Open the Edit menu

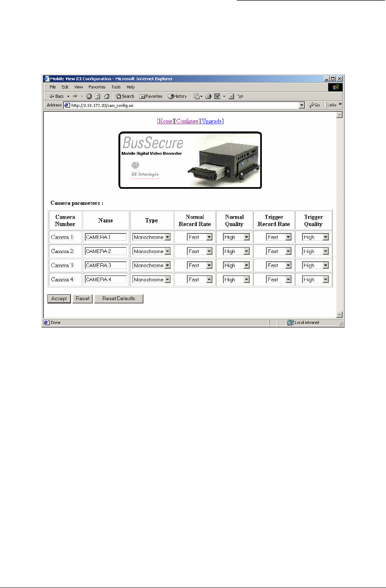pos(65,87)
